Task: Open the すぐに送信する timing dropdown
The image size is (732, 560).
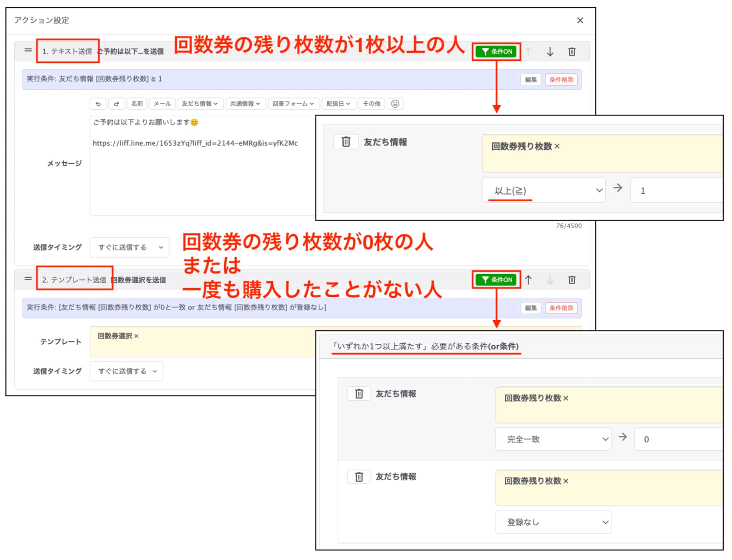Action: click(x=129, y=247)
